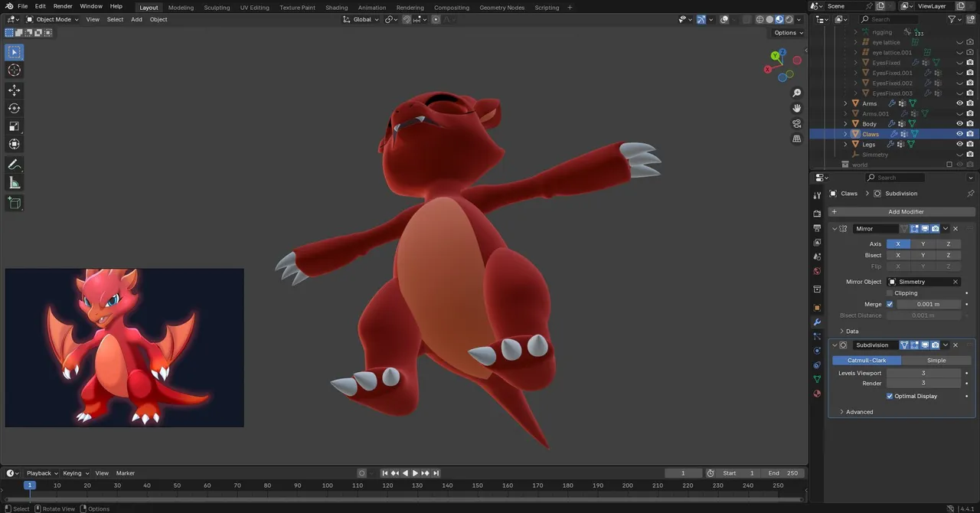
Task: Open the World properties tab
Action: [817, 271]
